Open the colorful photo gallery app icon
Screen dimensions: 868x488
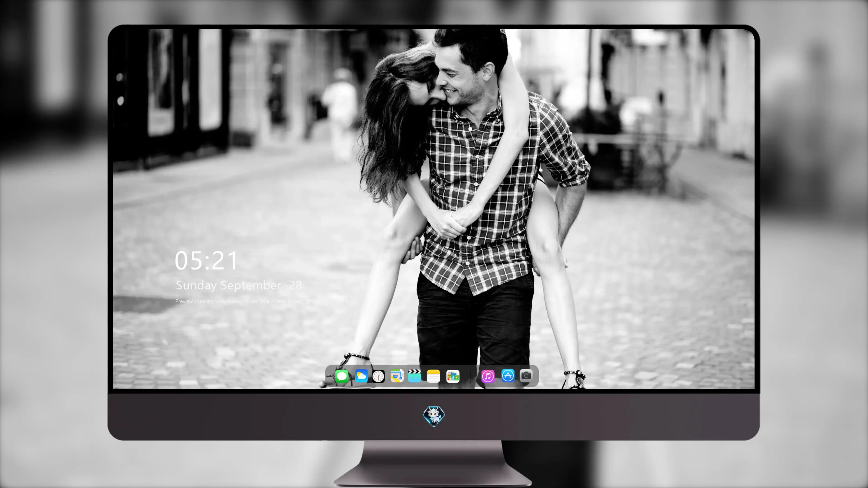pos(453,376)
